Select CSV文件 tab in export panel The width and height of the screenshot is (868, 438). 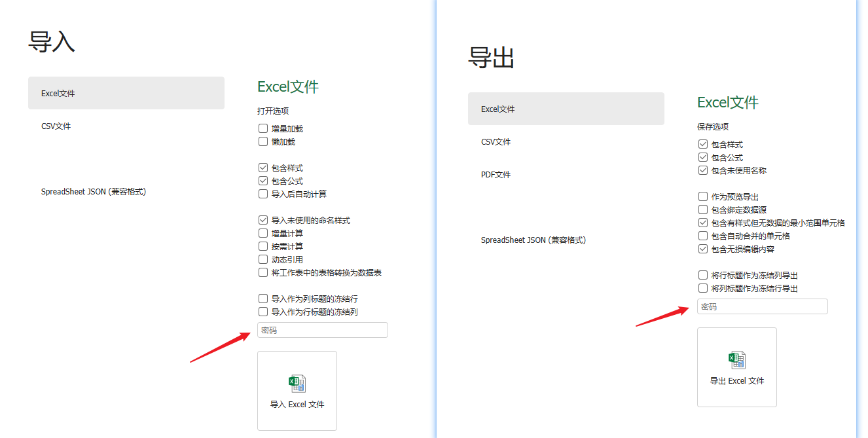pos(566,141)
